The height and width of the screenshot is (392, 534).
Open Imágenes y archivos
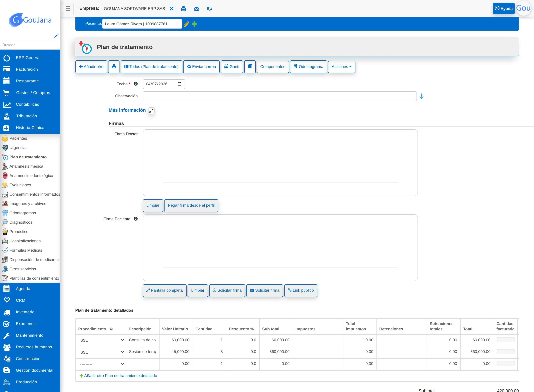30,204
